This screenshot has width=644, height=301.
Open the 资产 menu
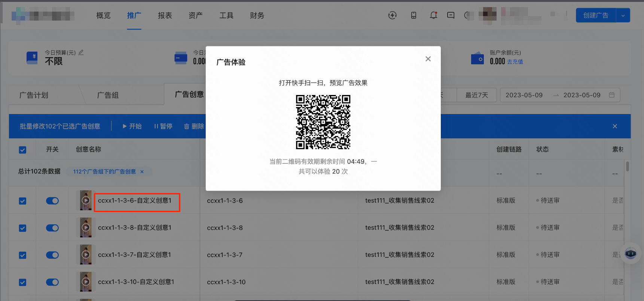[x=195, y=15]
